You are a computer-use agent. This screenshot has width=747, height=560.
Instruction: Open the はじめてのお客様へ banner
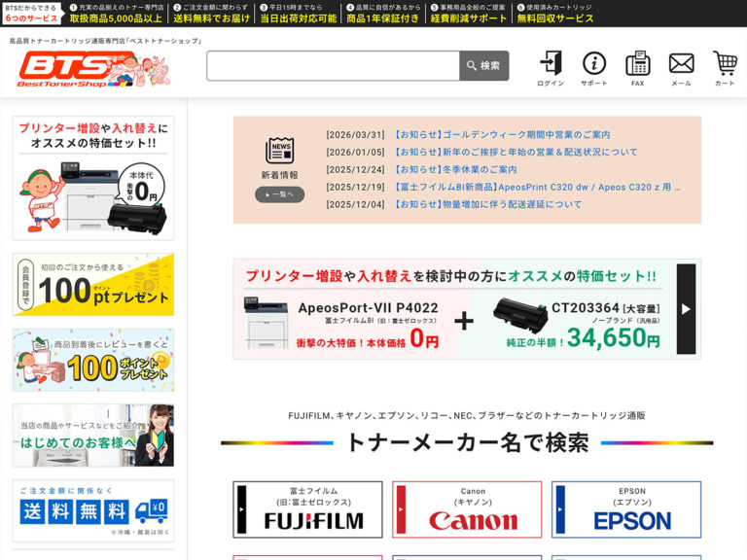tap(93, 436)
